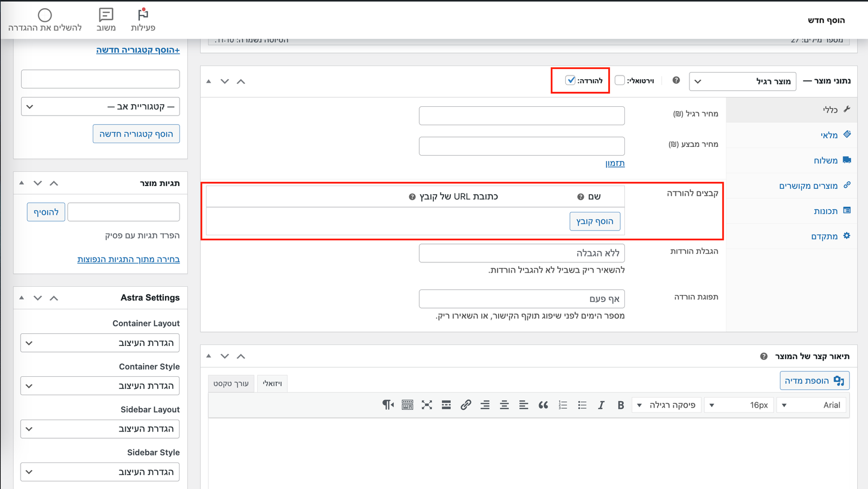Focus the הגבלת הורדות download limit field

click(522, 253)
